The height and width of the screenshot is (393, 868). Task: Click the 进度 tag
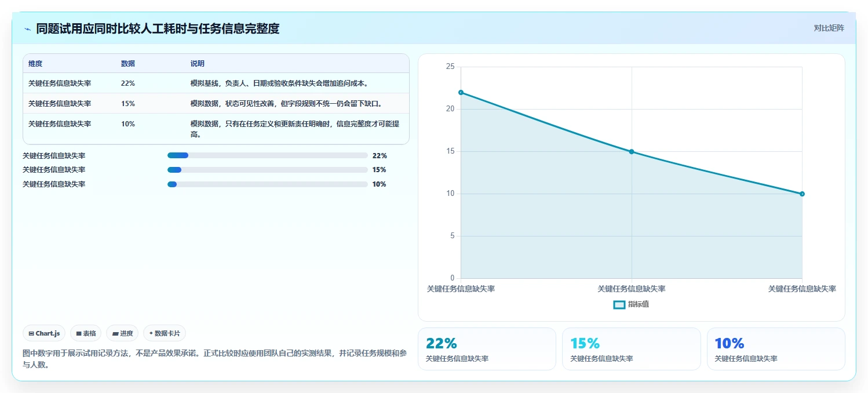click(122, 333)
